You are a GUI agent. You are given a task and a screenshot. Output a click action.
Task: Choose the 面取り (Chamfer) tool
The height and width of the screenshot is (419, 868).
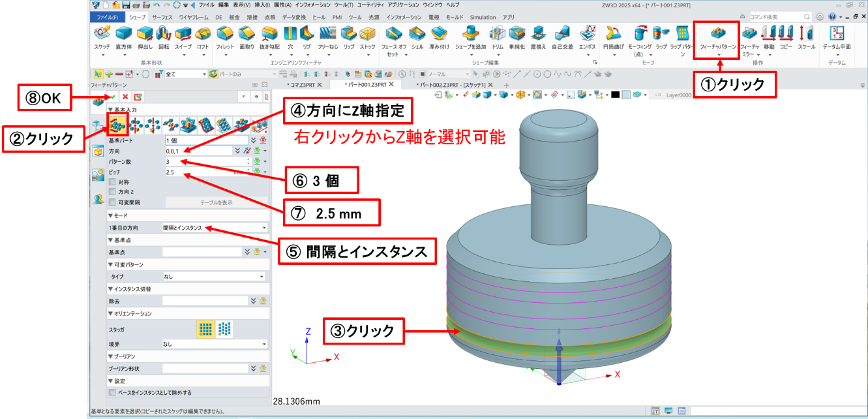pyautogui.click(x=247, y=33)
